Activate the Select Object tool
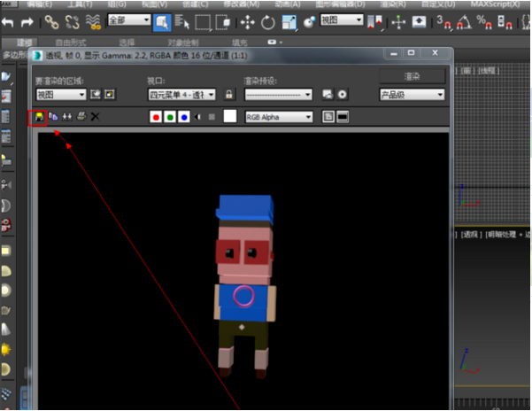Image resolution: width=532 pixels, height=411 pixels. (x=162, y=22)
